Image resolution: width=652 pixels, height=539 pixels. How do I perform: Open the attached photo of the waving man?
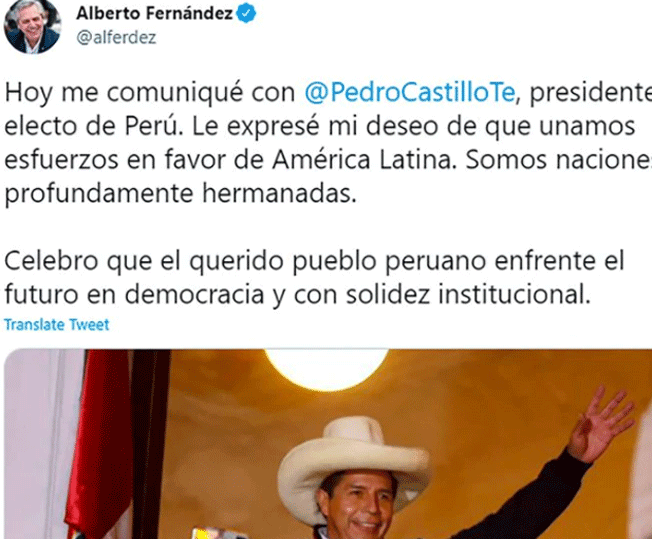[x=328, y=444]
